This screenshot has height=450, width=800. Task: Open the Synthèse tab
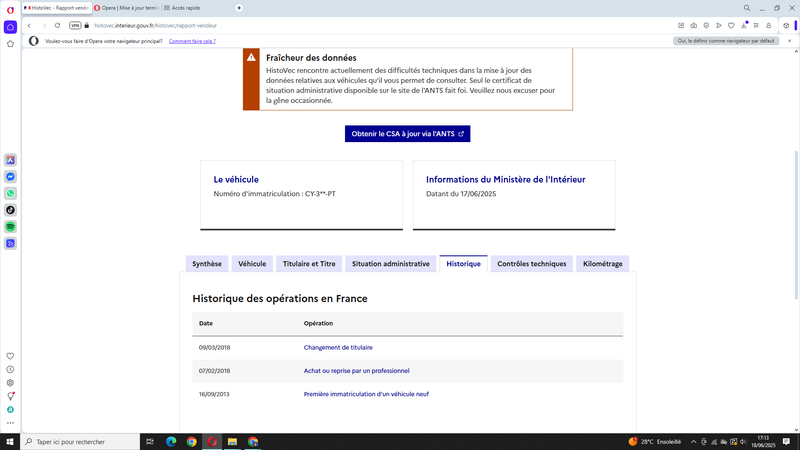[207, 264]
